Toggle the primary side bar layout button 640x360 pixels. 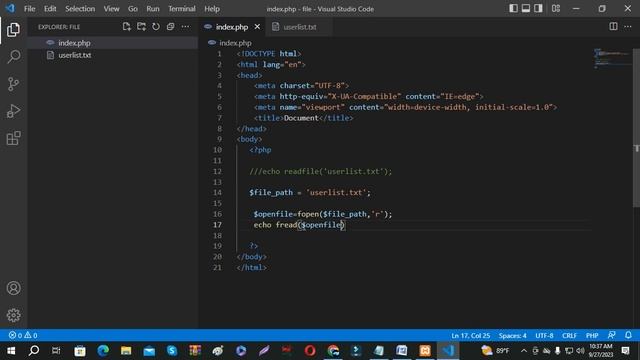513,8
